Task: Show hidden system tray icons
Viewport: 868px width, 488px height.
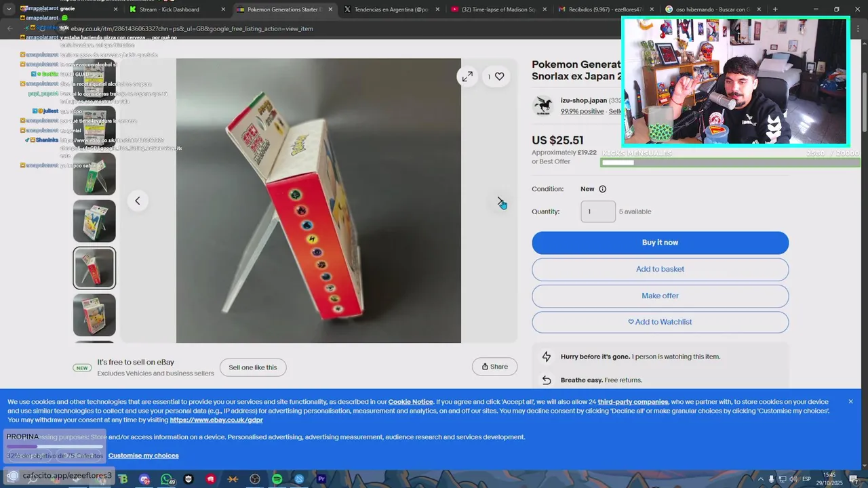Action: click(760, 479)
